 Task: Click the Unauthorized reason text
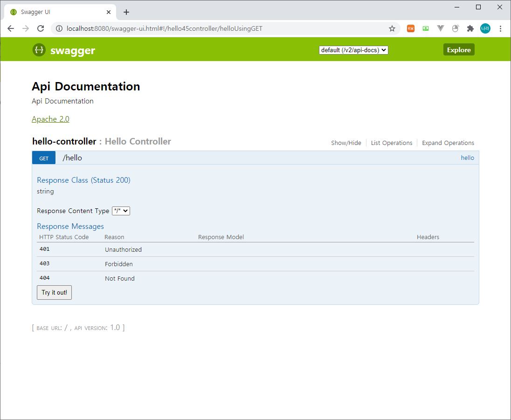coord(123,249)
